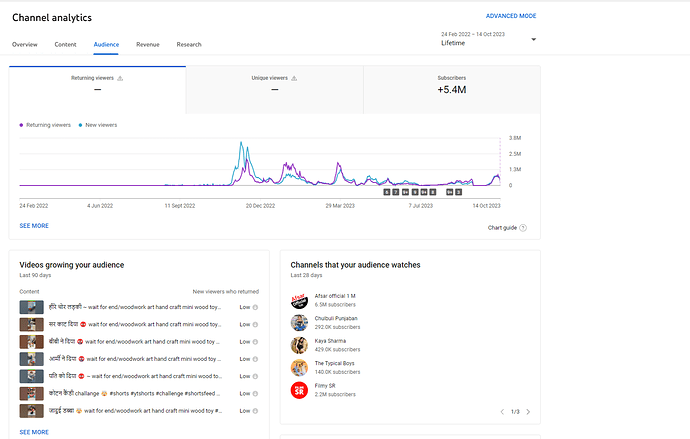690x439 pixels.
Task: Open the Overview tab
Action: (x=25, y=44)
